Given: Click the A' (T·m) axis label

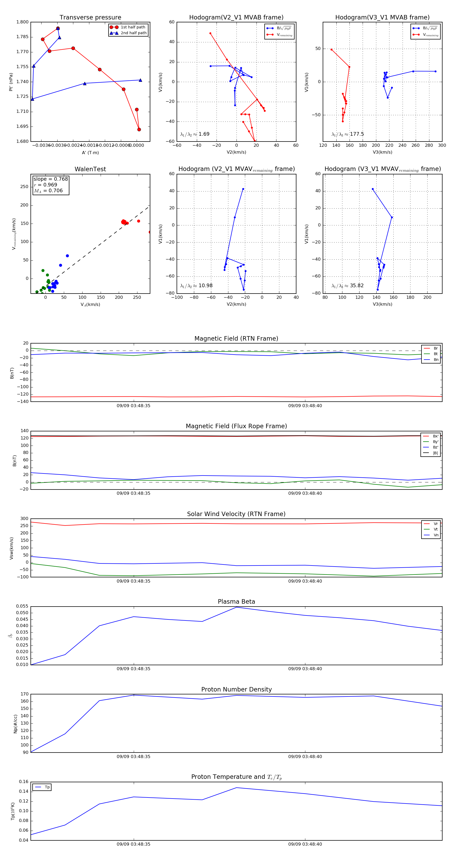Looking at the screenshot, I should click(90, 153).
